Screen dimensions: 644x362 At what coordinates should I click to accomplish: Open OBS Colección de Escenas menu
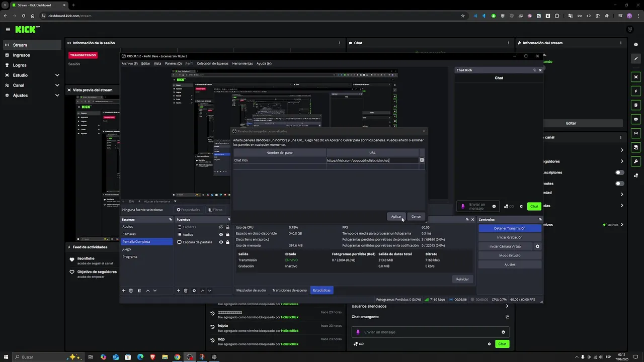[212, 63]
